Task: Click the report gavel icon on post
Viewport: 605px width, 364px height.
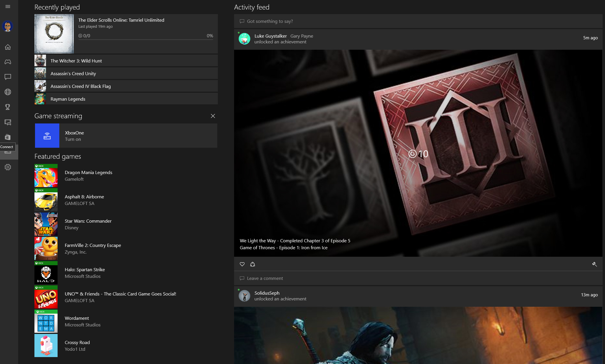Action: tap(594, 264)
